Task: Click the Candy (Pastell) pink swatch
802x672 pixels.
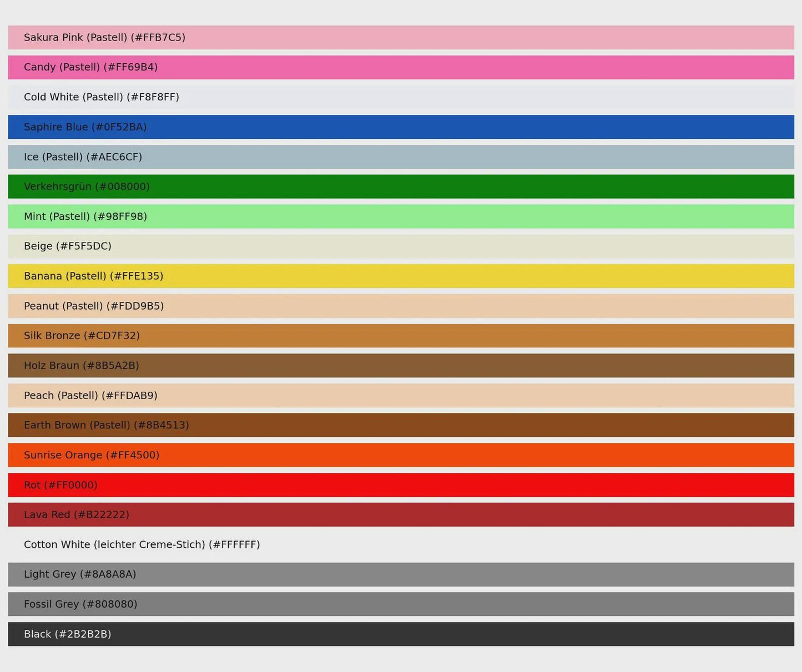Action: click(401, 67)
